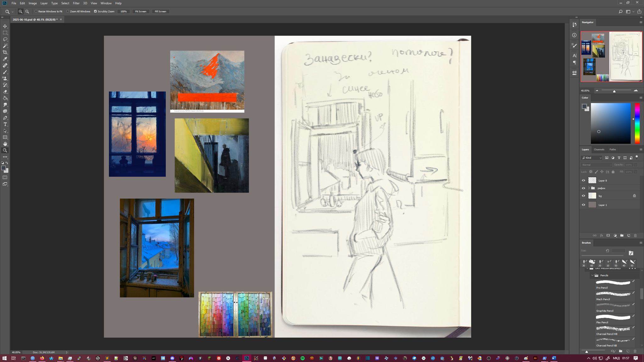Select the Brush tool
Screen dimensions: 644x362
click(x=5, y=72)
